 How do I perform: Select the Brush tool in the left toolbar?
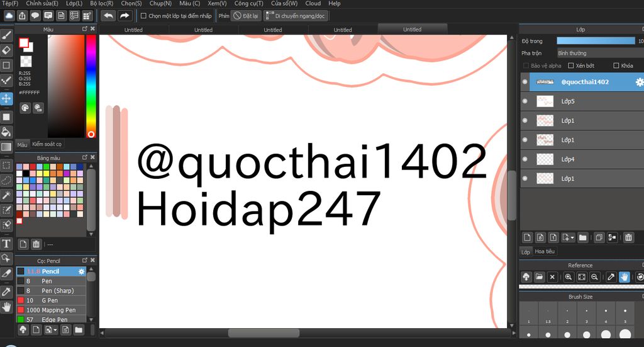point(6,35)
